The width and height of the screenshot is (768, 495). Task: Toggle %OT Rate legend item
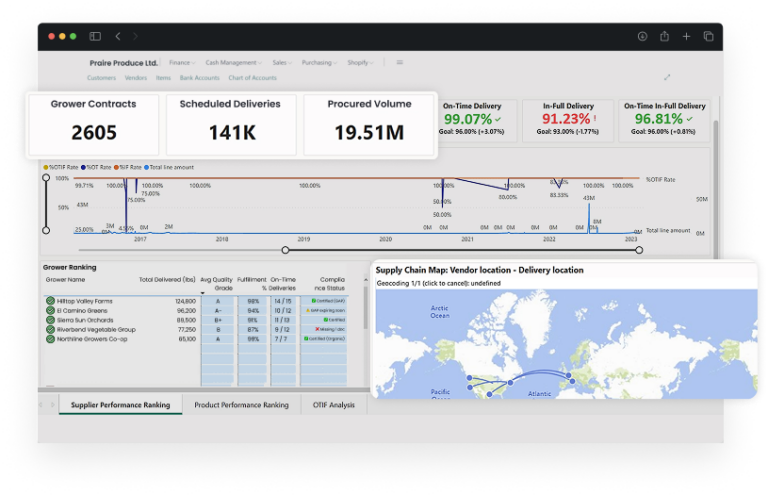click(x=96, y=167)
